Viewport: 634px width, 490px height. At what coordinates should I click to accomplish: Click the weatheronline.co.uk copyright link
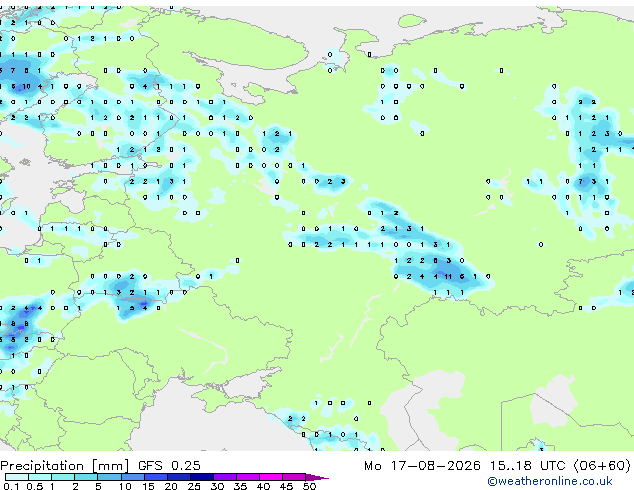[x=550, y=481]
